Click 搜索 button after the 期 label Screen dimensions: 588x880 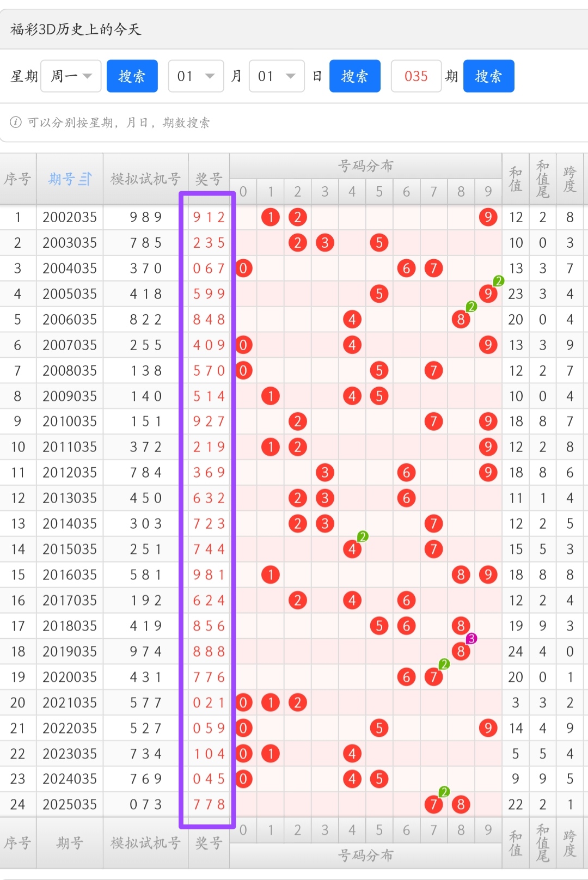pyautogui.click(x=489, y=76)
